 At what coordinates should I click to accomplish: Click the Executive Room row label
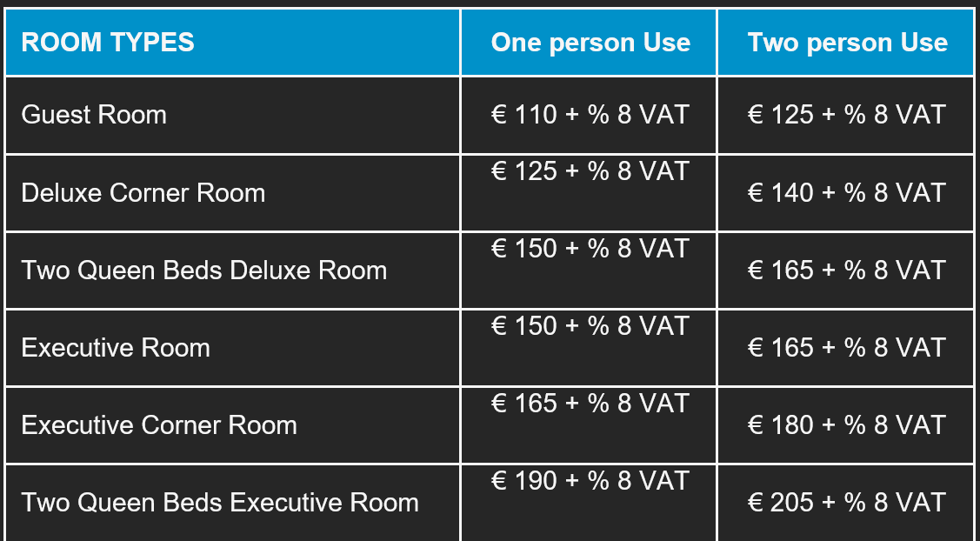[116, 348]
